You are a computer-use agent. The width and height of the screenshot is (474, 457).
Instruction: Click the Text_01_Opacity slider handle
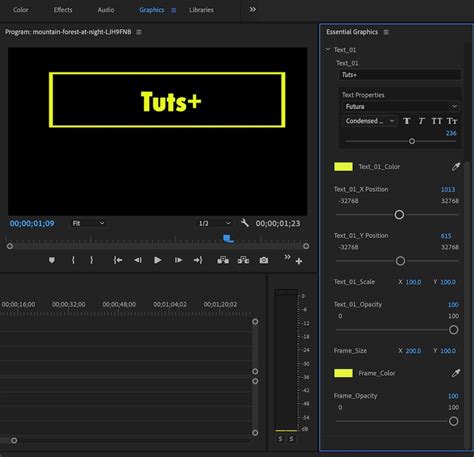click(453, 330)
